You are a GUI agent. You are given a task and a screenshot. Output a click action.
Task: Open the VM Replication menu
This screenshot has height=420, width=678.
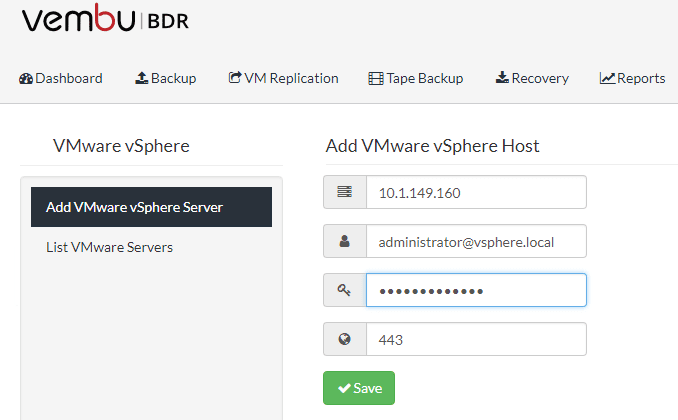pos(291,78)
